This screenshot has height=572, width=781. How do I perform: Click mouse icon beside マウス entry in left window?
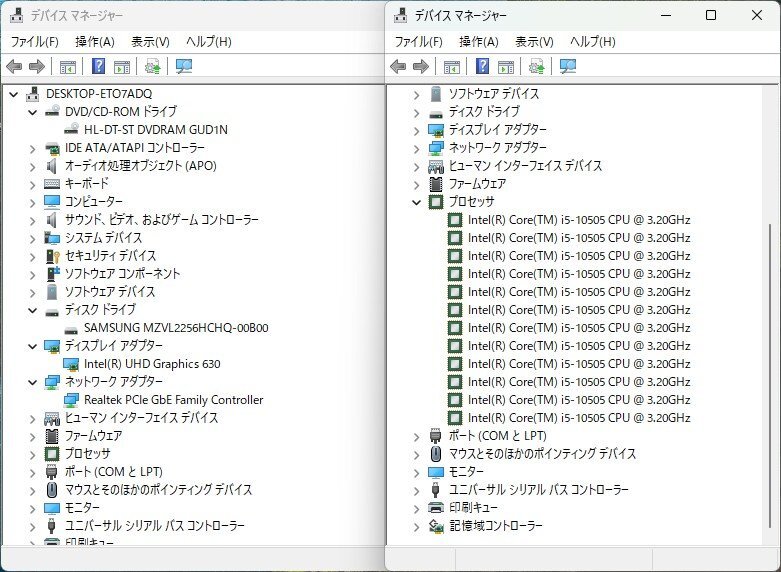click(52, 490)
